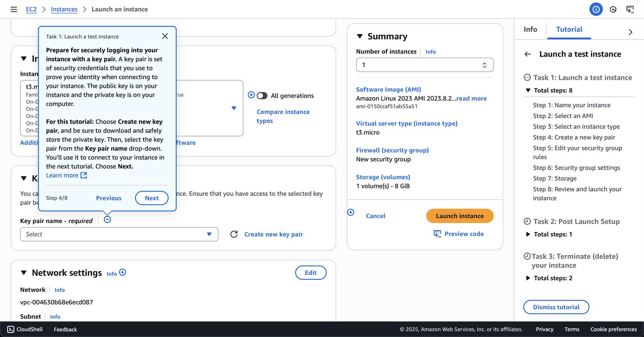Collapse the Summary section

point(360,36)
